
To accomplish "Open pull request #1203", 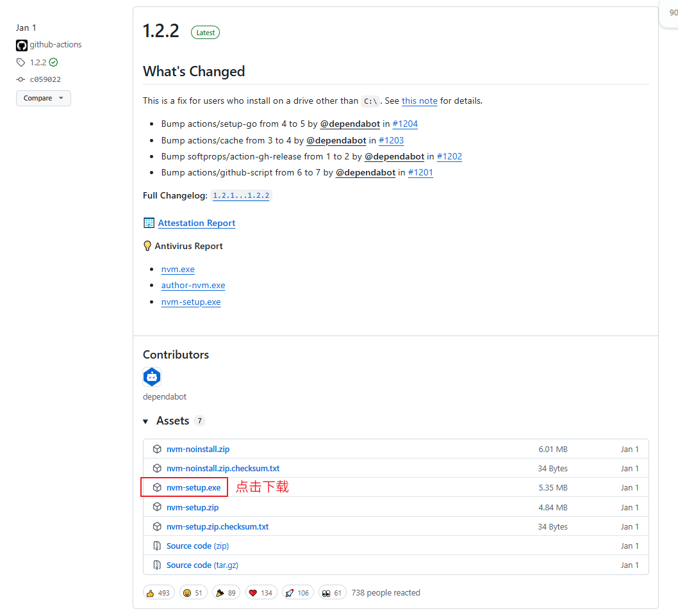I will [x=391, y=140].
